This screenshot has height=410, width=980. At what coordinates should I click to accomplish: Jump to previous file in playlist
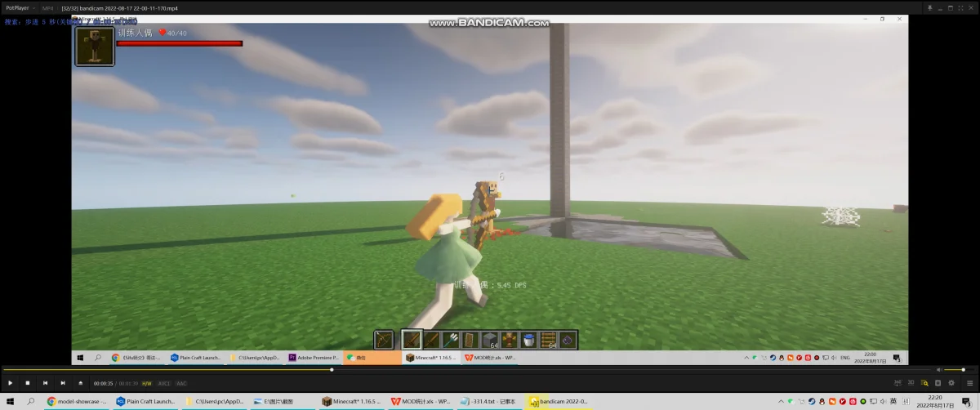(45, 383)
